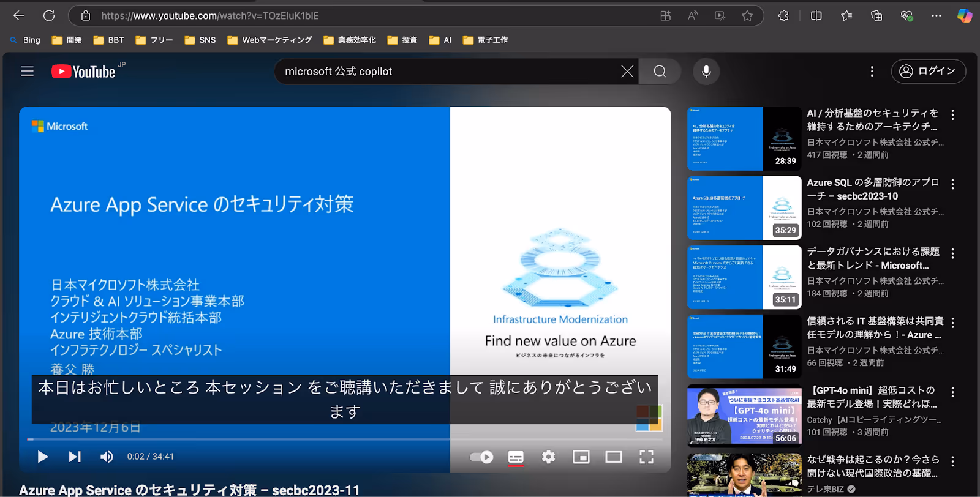Activate the Read aloud icon in the address bar
This screenshot has width=980, height=497.
click(693, 16)
